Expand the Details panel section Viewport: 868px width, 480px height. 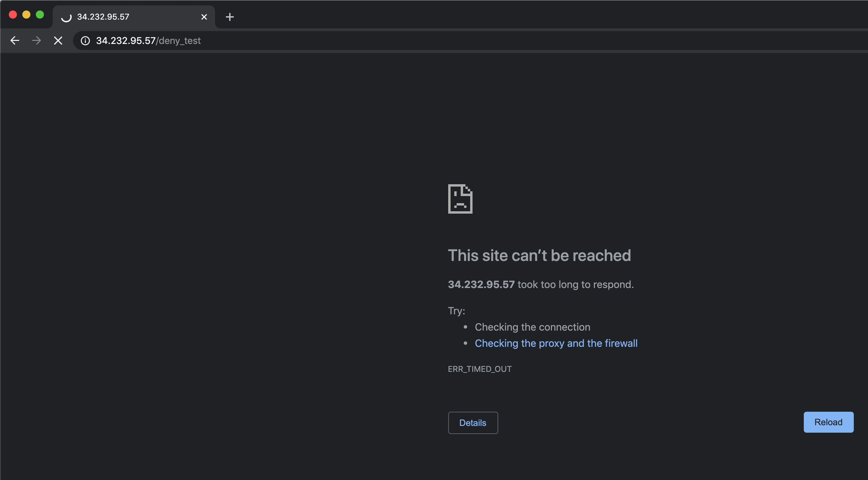tap(473, 423)
